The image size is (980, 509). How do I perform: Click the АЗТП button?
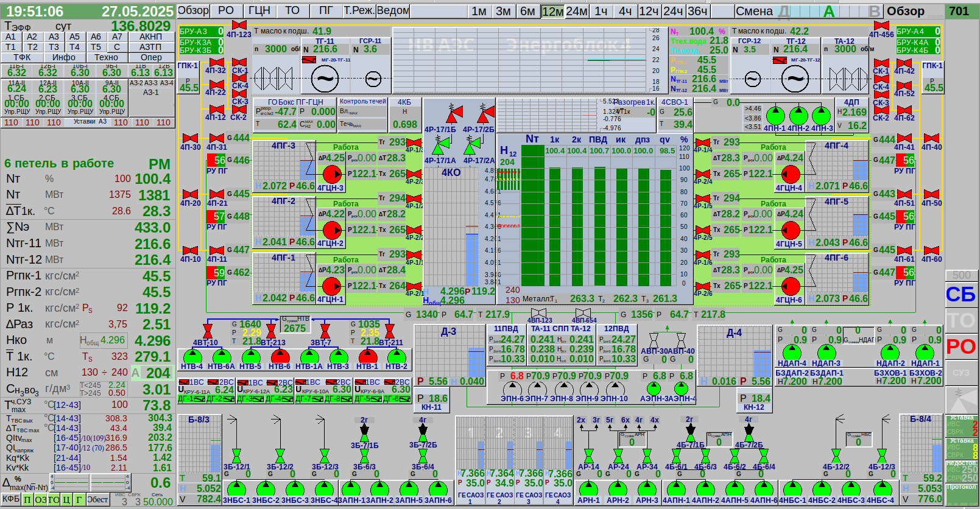(x=150, y=47)
